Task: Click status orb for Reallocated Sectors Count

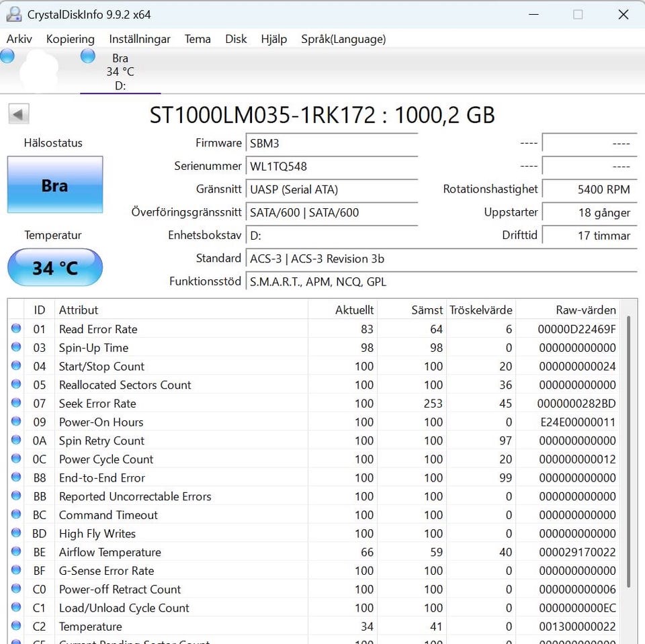Action: (16, 384)
